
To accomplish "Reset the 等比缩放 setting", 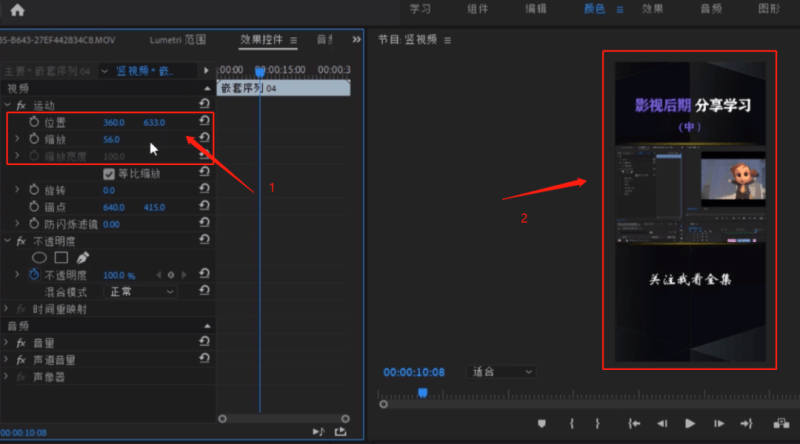I will [205, 171].
